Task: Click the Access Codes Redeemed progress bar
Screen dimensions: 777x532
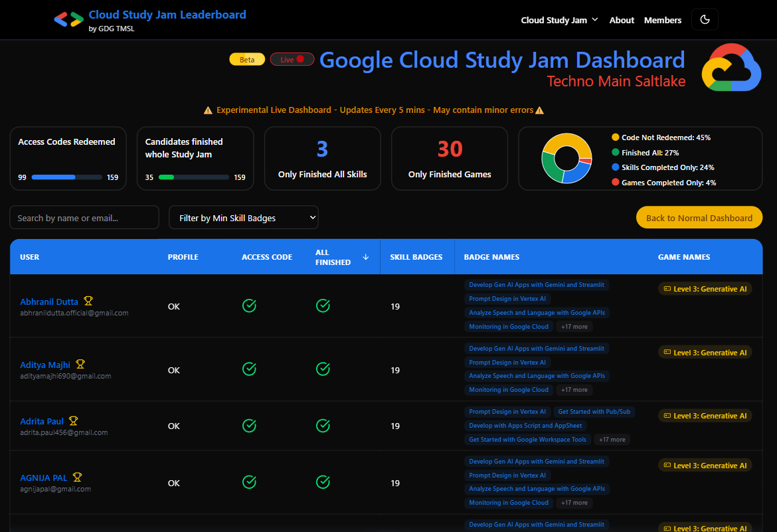Action: click(66, 177)
